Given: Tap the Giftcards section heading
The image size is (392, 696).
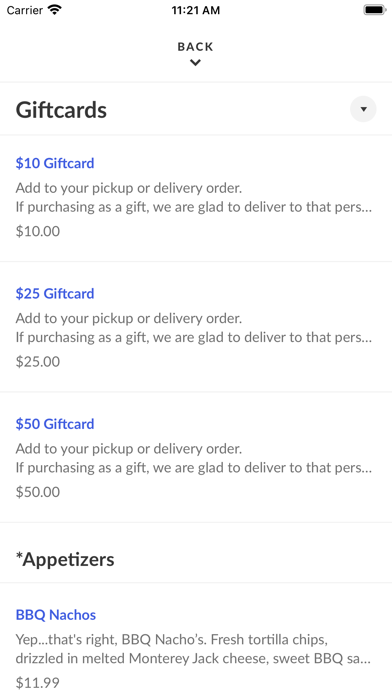Looking at the screenshot, I should pos(61,110).
